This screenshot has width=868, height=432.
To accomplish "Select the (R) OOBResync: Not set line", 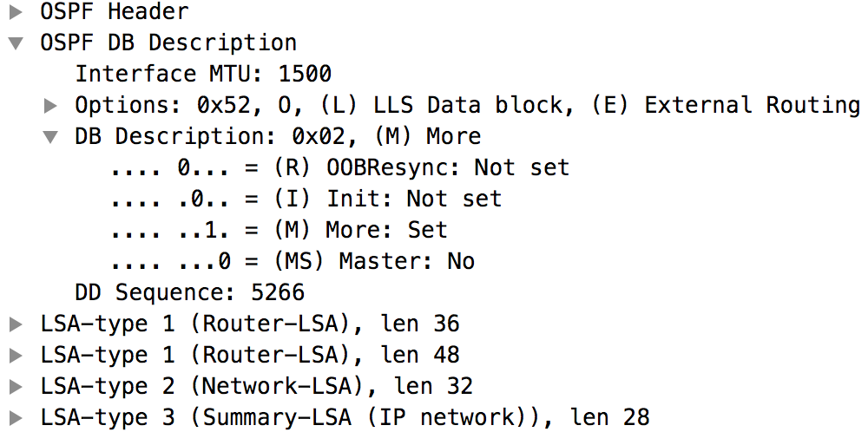I will [x=339, y=168].
